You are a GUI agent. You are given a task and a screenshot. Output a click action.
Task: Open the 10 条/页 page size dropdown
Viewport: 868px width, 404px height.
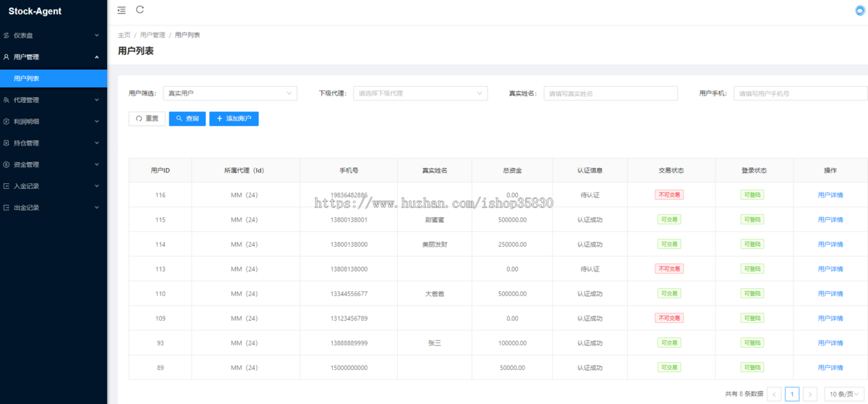pos(843,394)
